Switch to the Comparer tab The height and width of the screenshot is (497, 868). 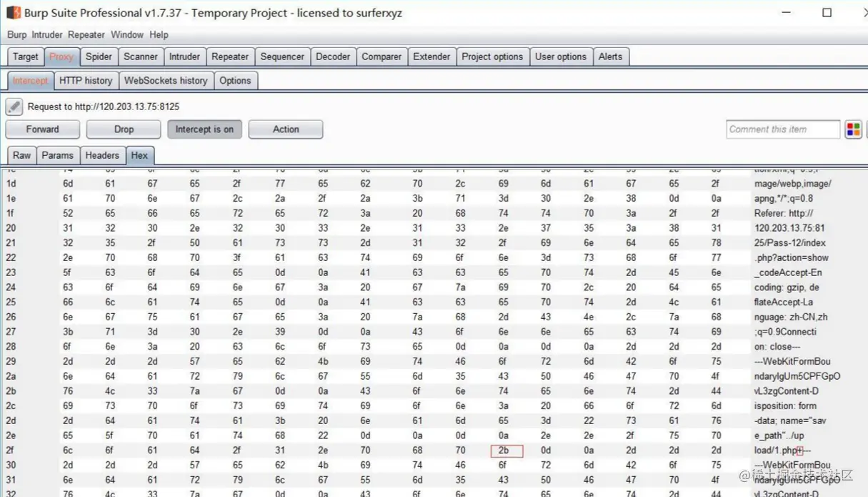tap(381, 56)
